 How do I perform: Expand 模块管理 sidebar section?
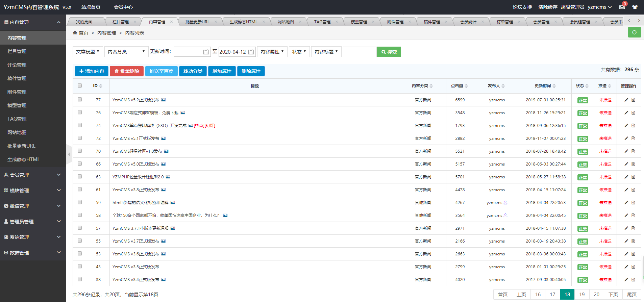pyautogui.click(x=33, y=191)
